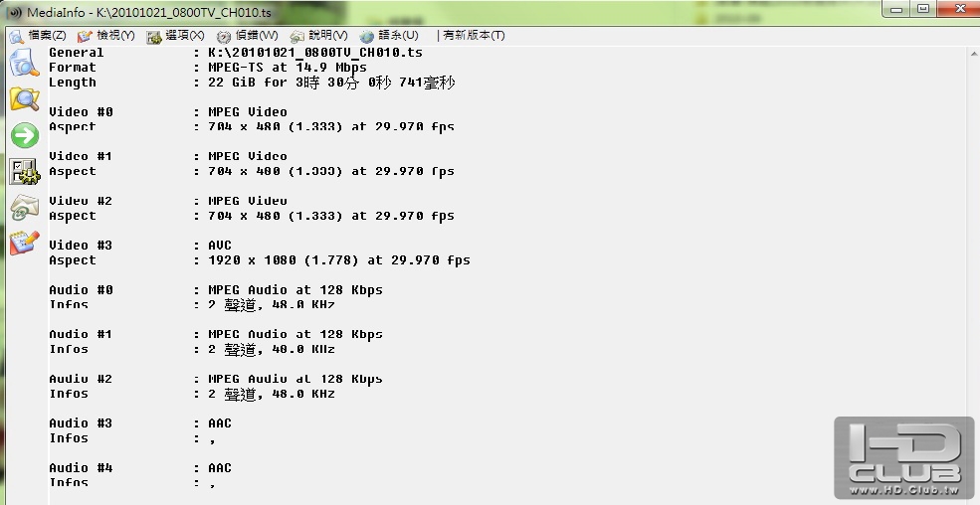Screen dimensions: 980x505
Task: Click the open file sidebar icon
Action: coord(24,63)
